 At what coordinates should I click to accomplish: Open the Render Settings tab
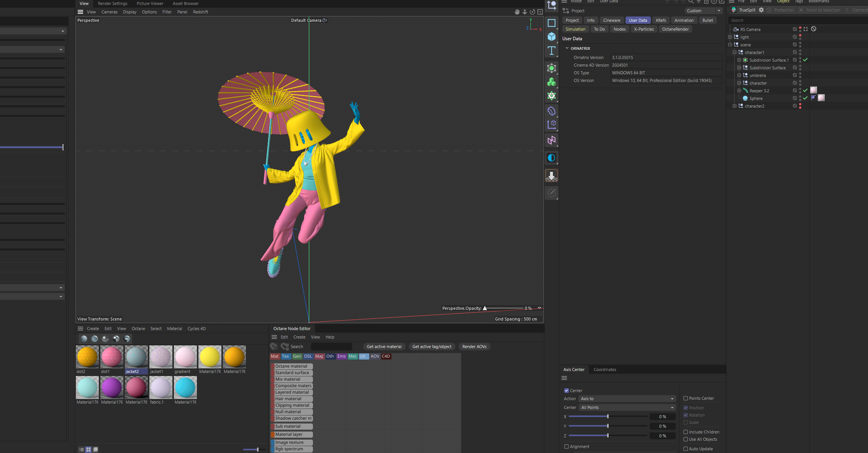pyautogui.click(x=113, y=3)
